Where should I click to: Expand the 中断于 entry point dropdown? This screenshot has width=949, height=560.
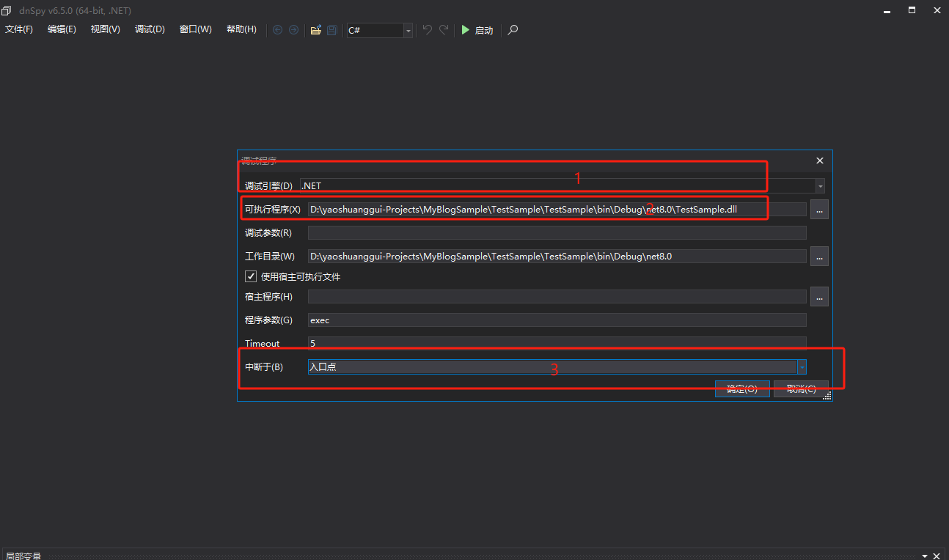click(803, 366)
